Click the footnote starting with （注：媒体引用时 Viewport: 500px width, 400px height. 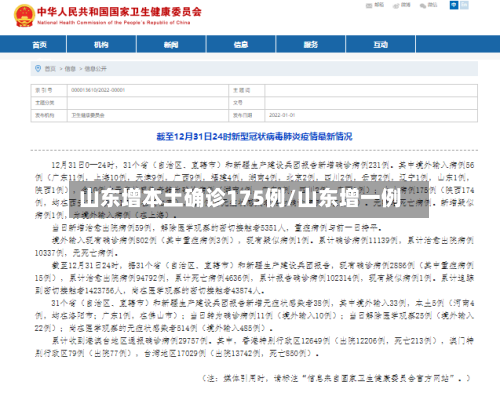tap(336, 378)
